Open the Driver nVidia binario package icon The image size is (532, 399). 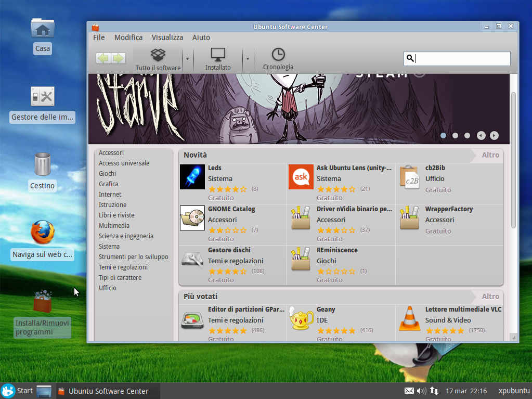tap(301, 218)
